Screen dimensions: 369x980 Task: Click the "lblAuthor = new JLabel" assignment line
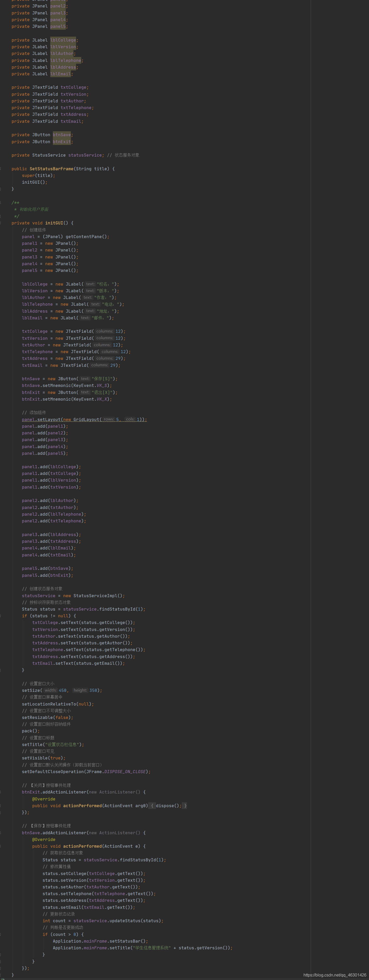69,297
